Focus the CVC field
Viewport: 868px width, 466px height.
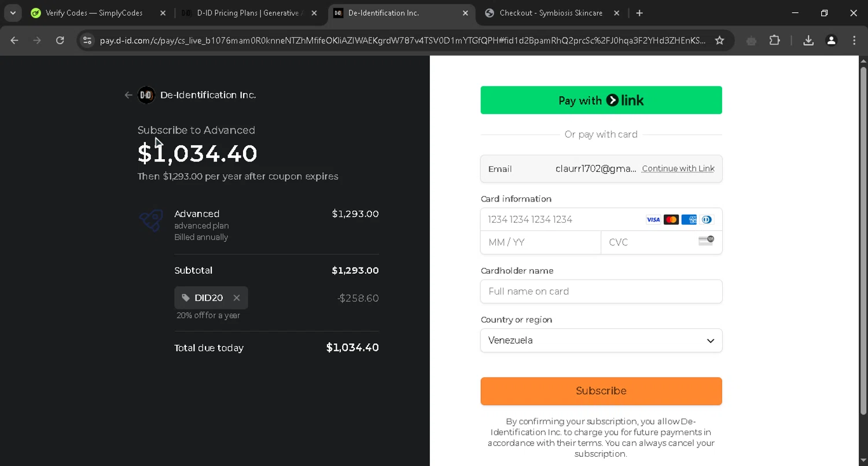click(661, 243)
